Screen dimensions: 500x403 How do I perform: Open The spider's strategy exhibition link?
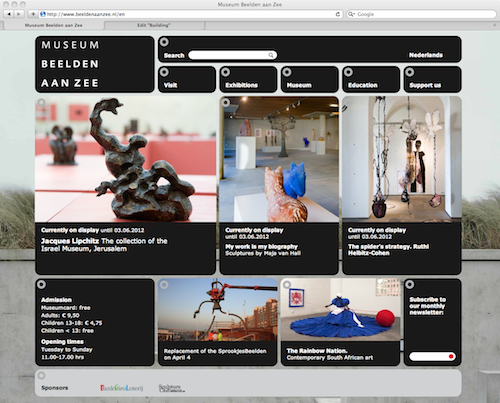point(388,250)
